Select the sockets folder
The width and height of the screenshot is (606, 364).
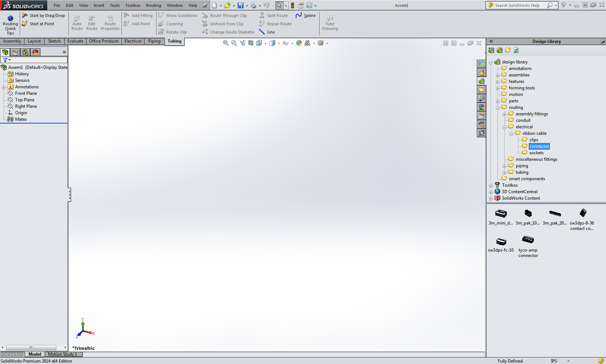536,153
